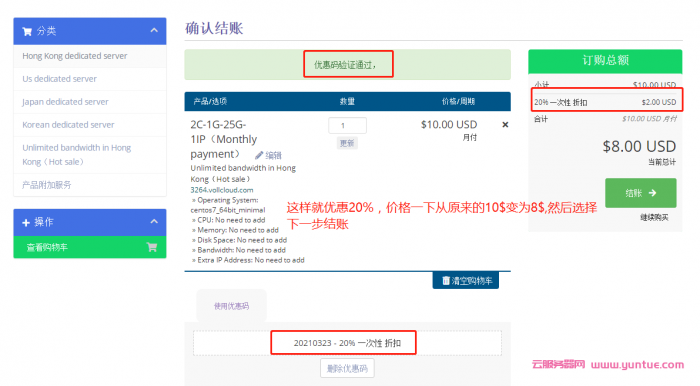Click cart icon on 查看购物车 bar
Viewport: 700px width, 386px height.
(x=152, y=247)
